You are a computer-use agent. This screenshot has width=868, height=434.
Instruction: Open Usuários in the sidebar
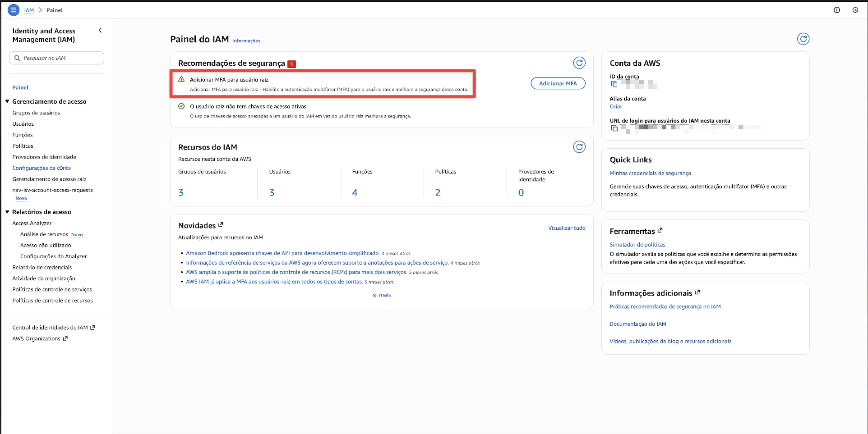23,124
